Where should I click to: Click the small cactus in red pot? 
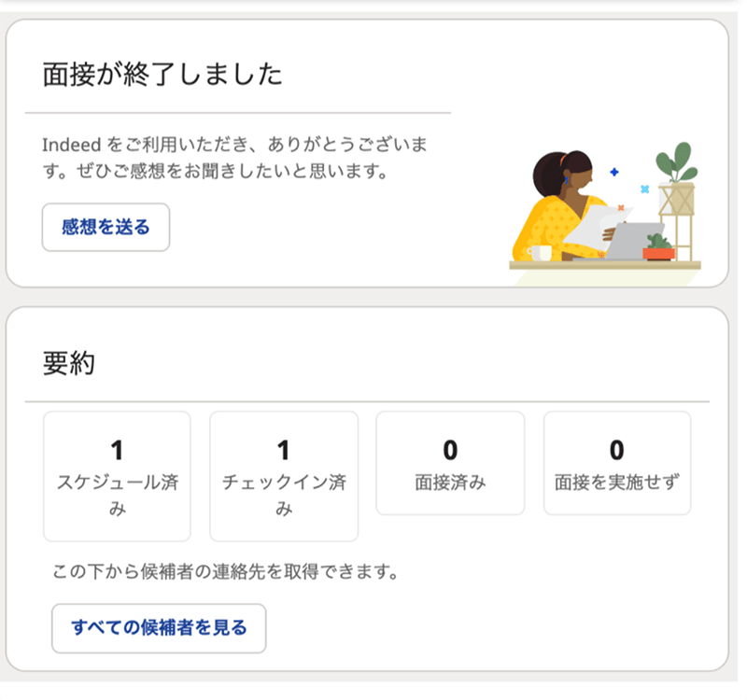click(659, 247)
